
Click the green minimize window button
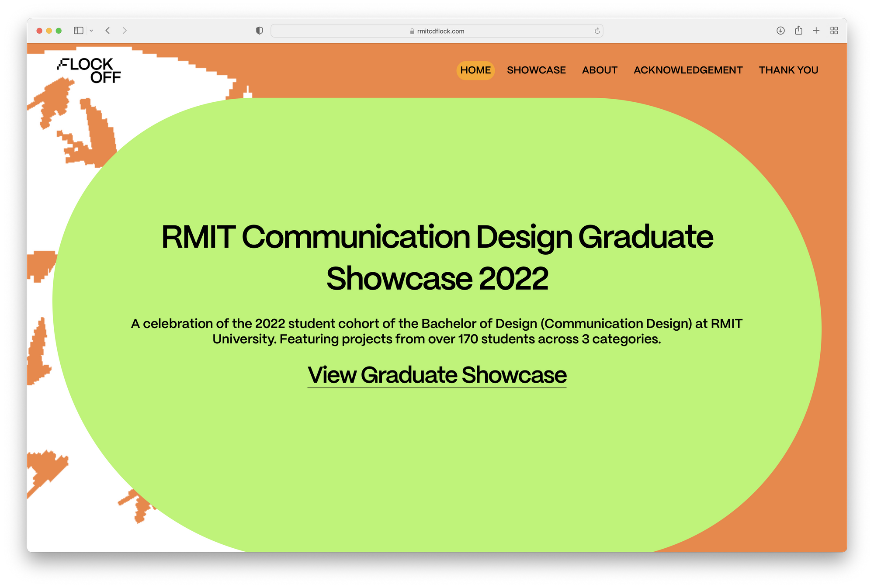click(59, 31)
